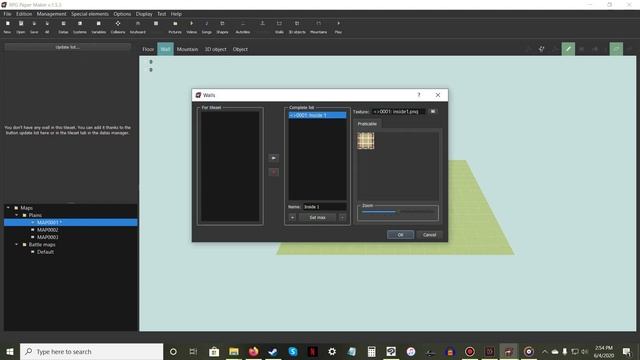Viewport: 640px width, 360px height.
Task: Open the Datas manager toolbar icon
Action: (x=63, y=27)
